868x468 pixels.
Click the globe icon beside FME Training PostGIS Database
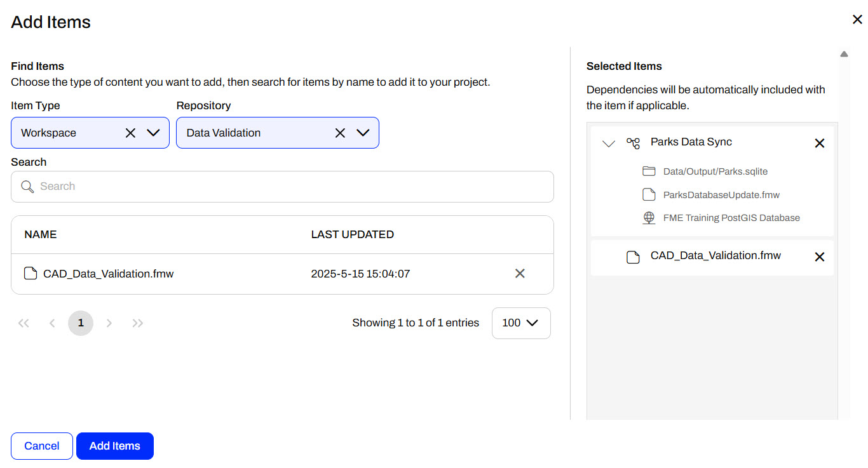[649, 218]
